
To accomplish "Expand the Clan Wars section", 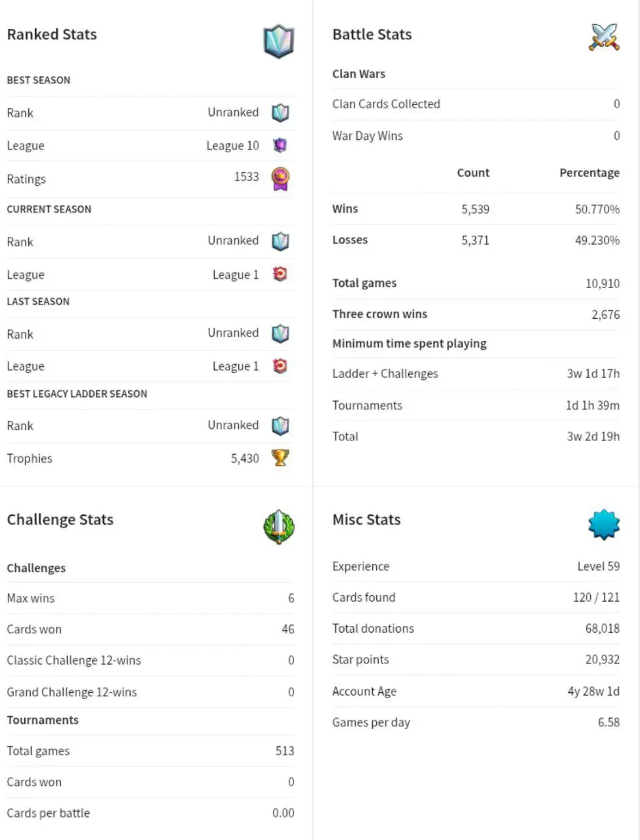I will pos(358,73).
